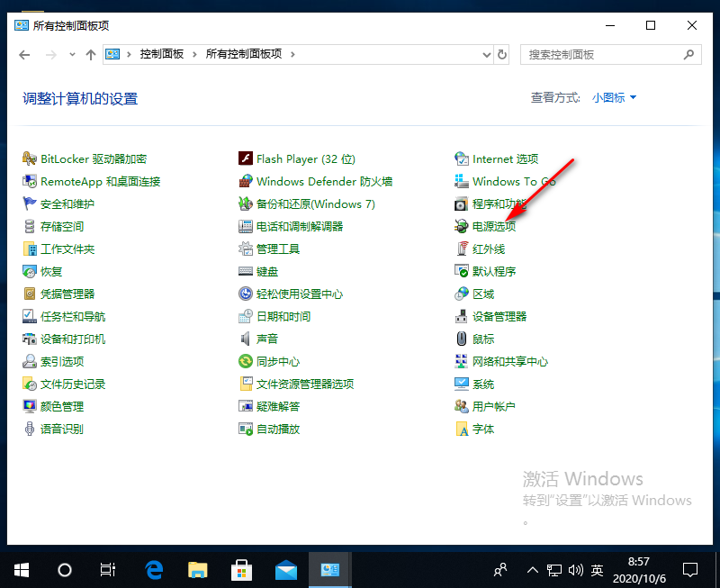This screenshot has width=720, height=588.
Task: Expand the address bar history dropdown
Action: click(484, 54)
